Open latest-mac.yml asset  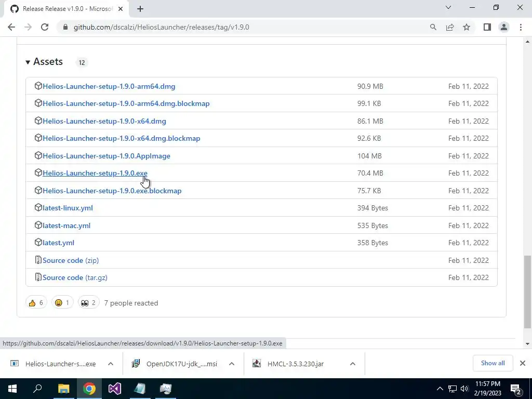pos(66,225)
